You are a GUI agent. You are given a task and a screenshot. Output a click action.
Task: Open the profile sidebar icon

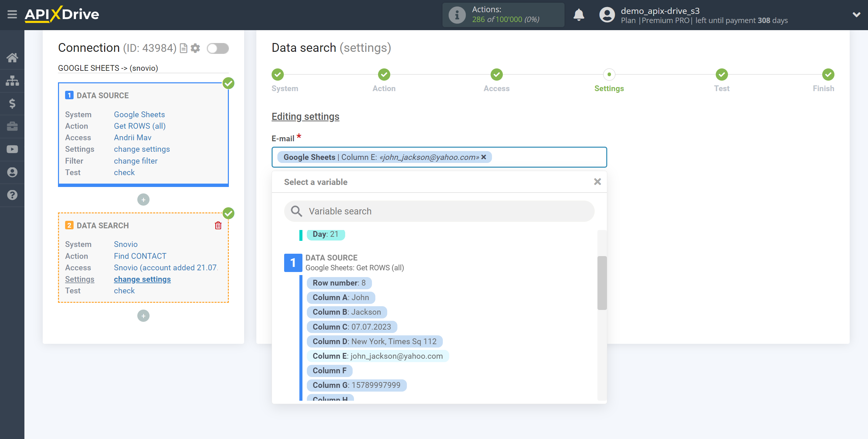12,172
